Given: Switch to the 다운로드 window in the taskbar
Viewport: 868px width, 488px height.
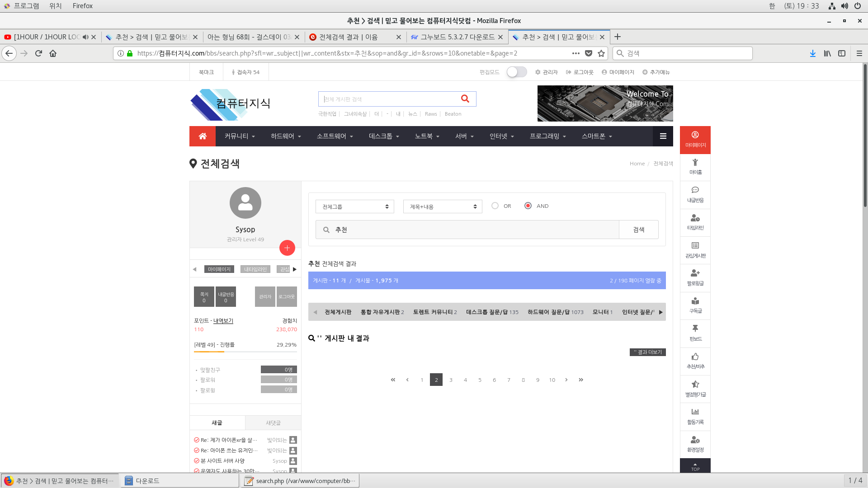Looking at the screenshot, I should point(179,481).
